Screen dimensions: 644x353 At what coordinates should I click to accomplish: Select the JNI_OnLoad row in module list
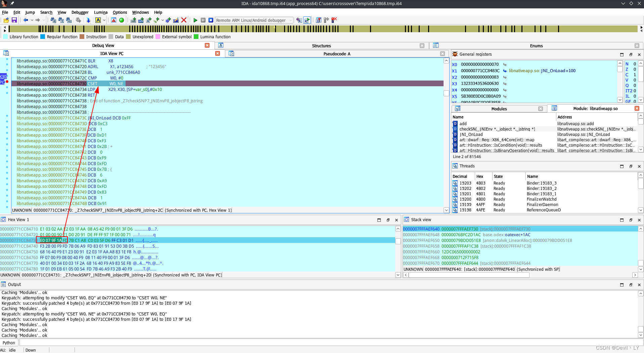(544, 135)
